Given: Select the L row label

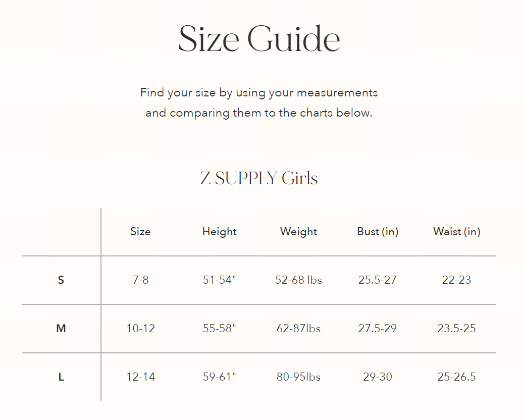Looking at the screenshot, I should click(x=61, y=377).
